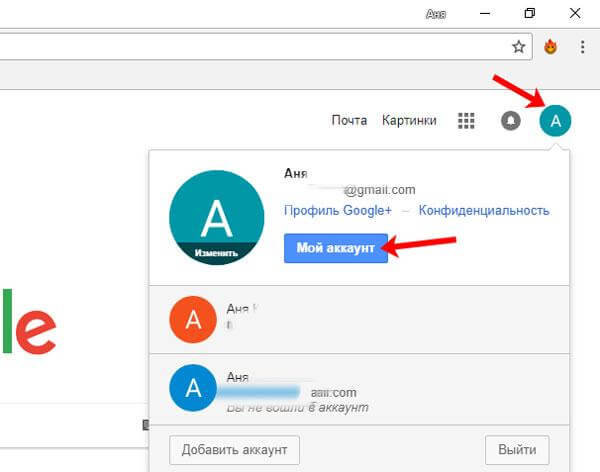Change profile photo via the large avatar
Viewport: 600px width, 472px height.
point(217,217)
